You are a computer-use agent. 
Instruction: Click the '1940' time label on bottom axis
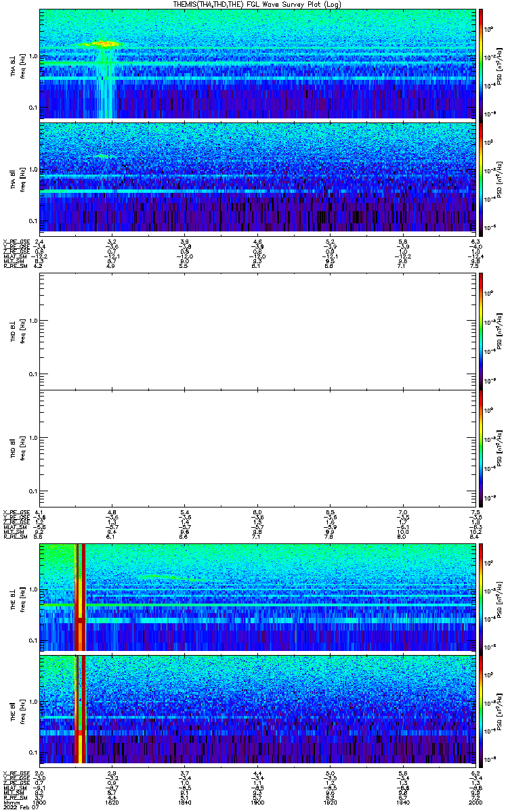403,803
